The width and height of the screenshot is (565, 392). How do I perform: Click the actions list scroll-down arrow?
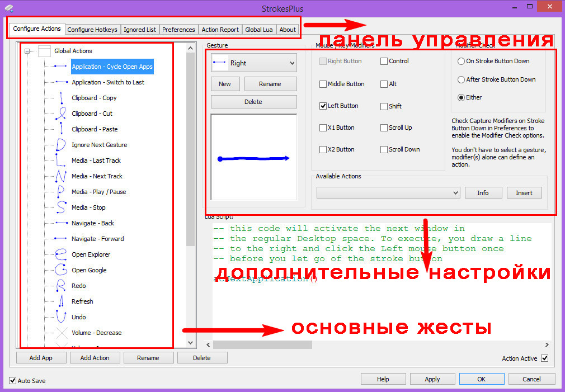pyautogui.click(x=191, y=343)
